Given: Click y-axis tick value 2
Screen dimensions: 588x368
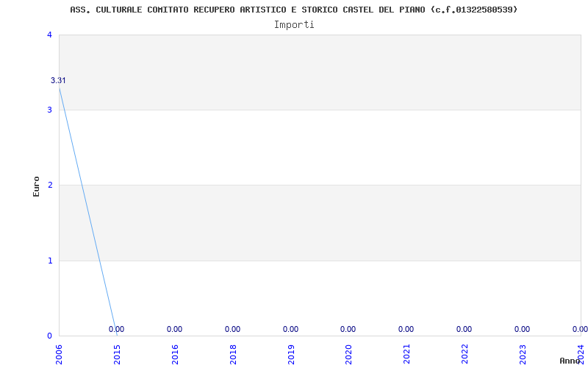Looking at the screenshot, I should point(49,185).
